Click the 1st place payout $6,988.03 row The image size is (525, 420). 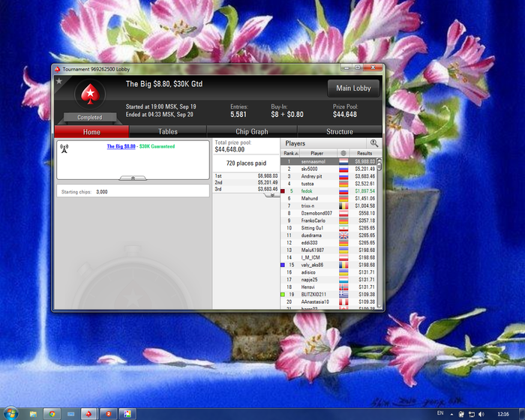point(246,175)
